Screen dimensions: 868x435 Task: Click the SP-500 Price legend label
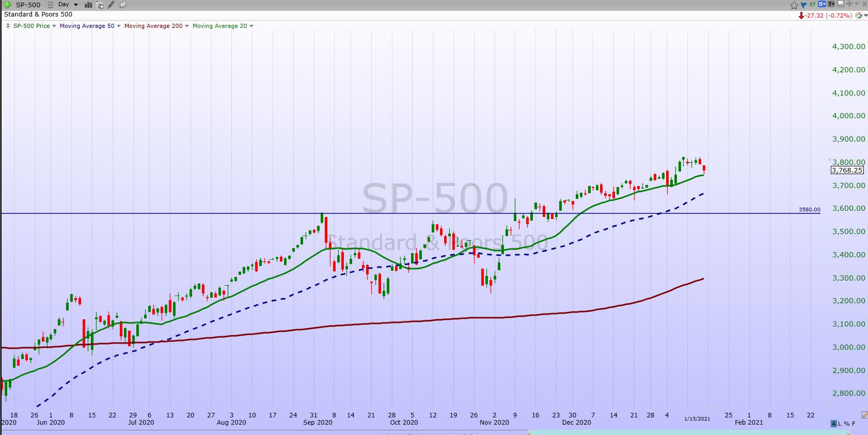pos(31,26)
